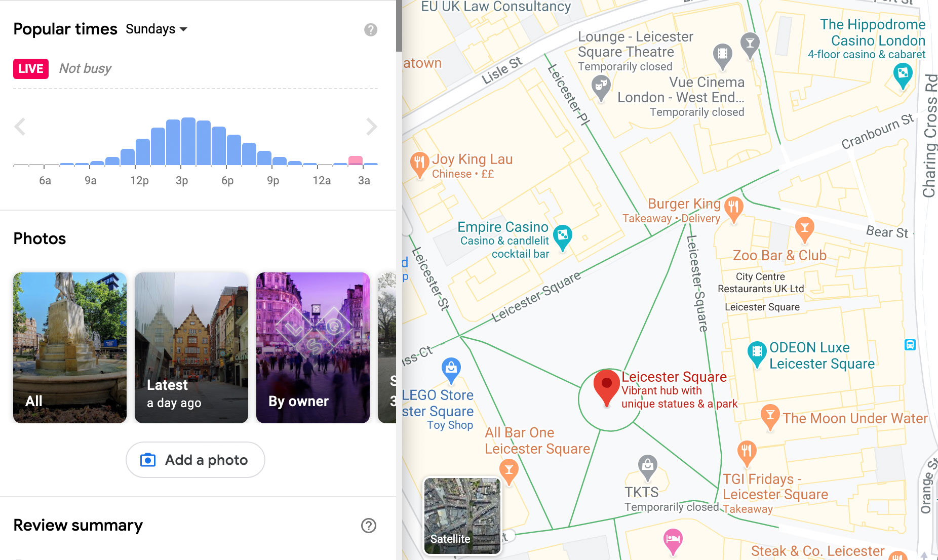Click the pink hotel bed icon
Screen dimensions: 938x560
(673, 541)
